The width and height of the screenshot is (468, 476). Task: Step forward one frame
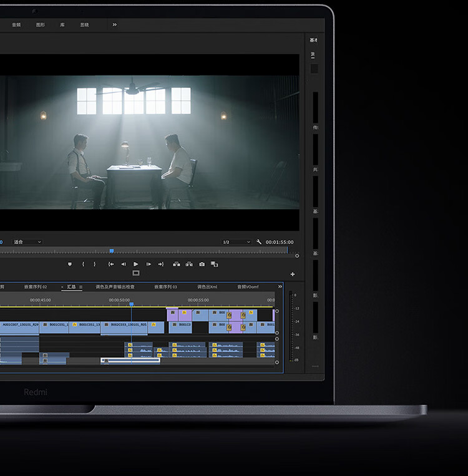coord(149,264)
